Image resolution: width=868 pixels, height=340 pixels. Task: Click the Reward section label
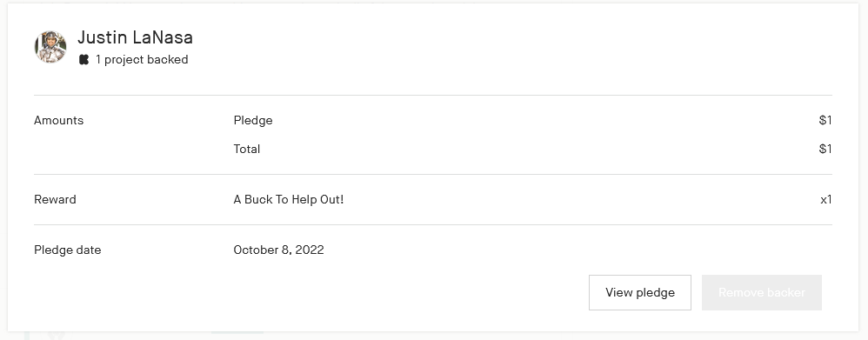click(x=56, y=199)
